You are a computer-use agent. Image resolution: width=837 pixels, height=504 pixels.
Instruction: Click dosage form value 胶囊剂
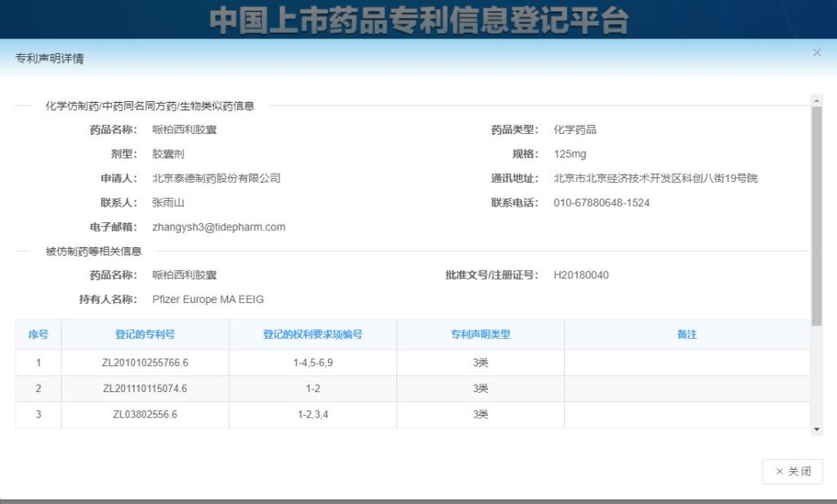[168, 154]
